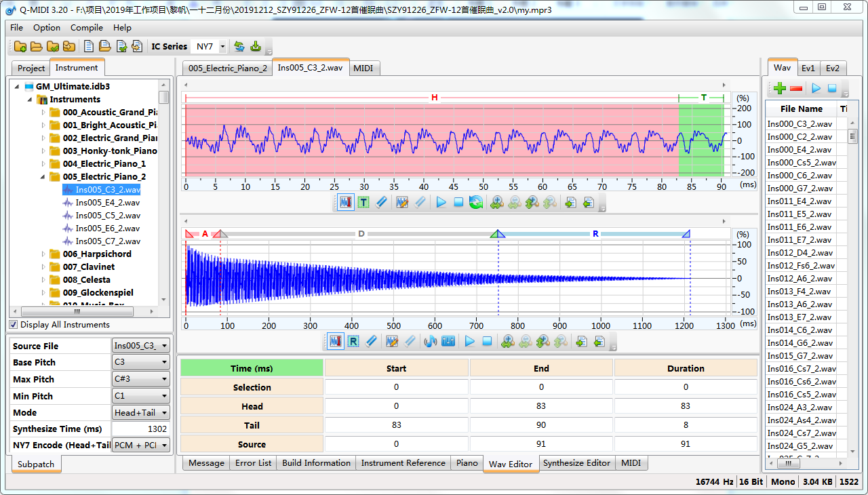
Task: Switch to the Project tab
Action: click(x=31, y=68)
